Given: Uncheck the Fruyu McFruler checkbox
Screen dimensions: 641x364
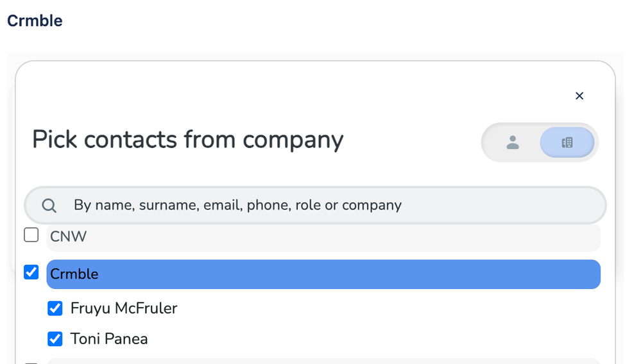Looking at the screenshot, I should [55, 308].
